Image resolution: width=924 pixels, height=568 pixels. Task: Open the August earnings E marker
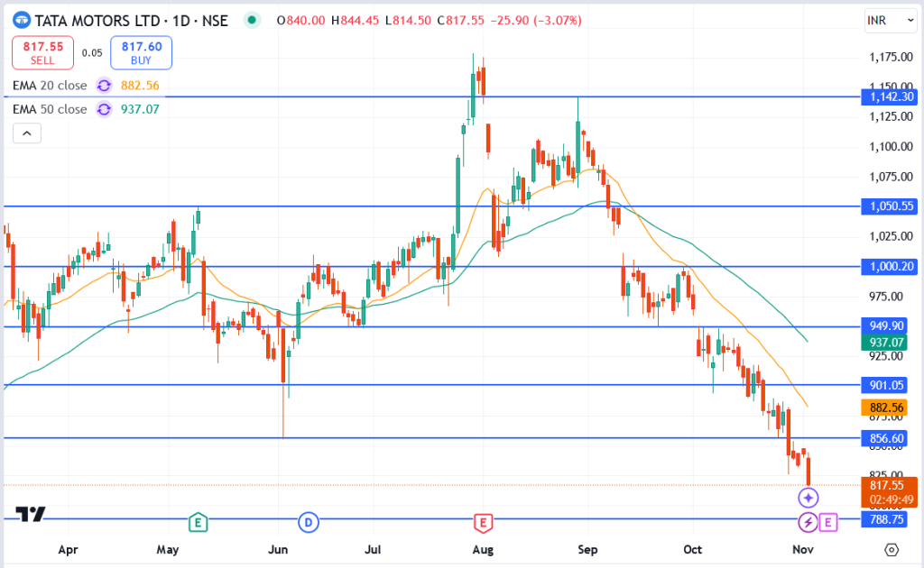pyautogui.click(x=484, y=522)
